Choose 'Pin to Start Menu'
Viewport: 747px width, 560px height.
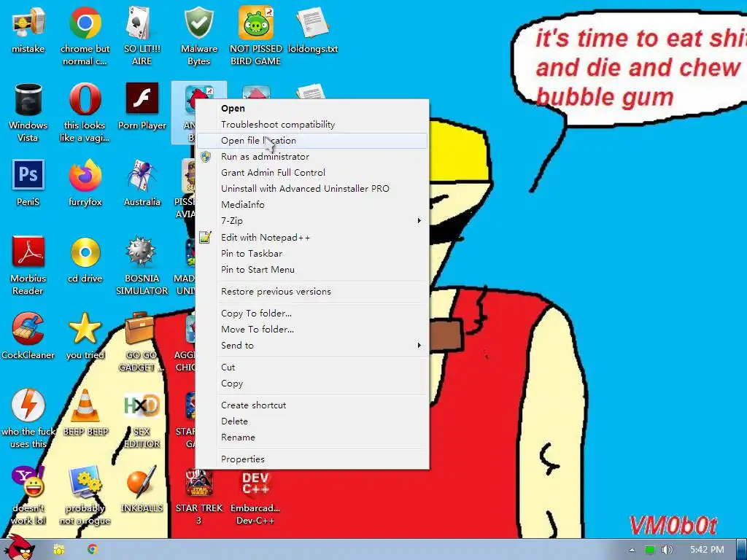coord(312,270)
